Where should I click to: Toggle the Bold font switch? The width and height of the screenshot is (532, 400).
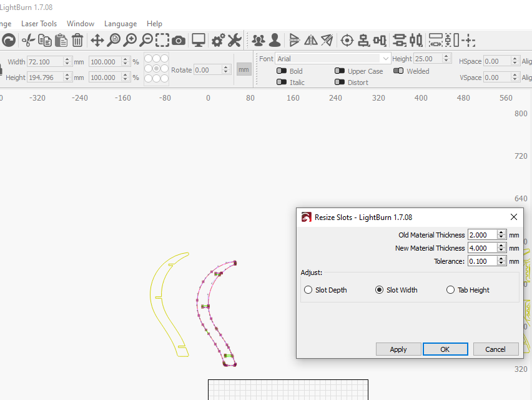click(281, 71)
